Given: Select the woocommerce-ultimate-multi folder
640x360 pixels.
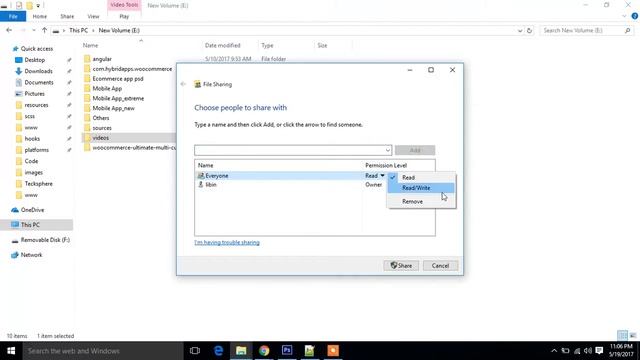Looking at the screenshot, I should point(134,148).
